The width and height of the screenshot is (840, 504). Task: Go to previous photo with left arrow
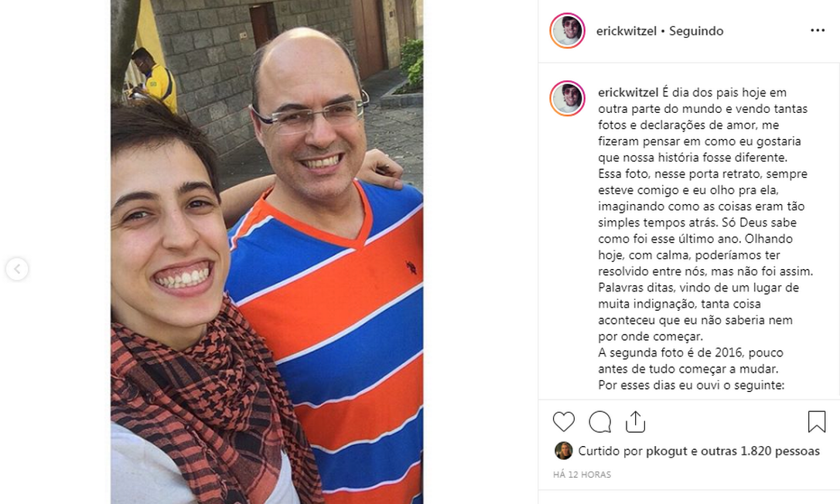pos(17,269)
